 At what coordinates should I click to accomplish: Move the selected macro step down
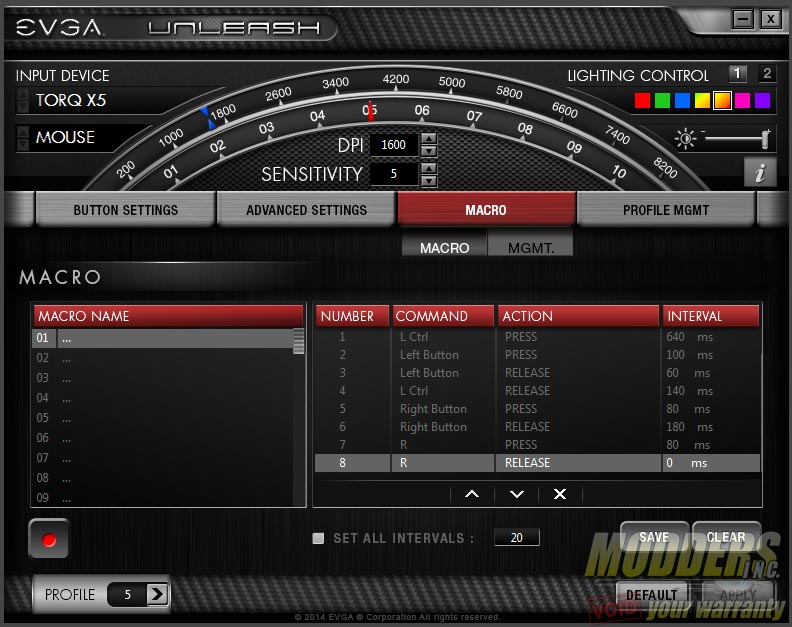tap(516, 494)
